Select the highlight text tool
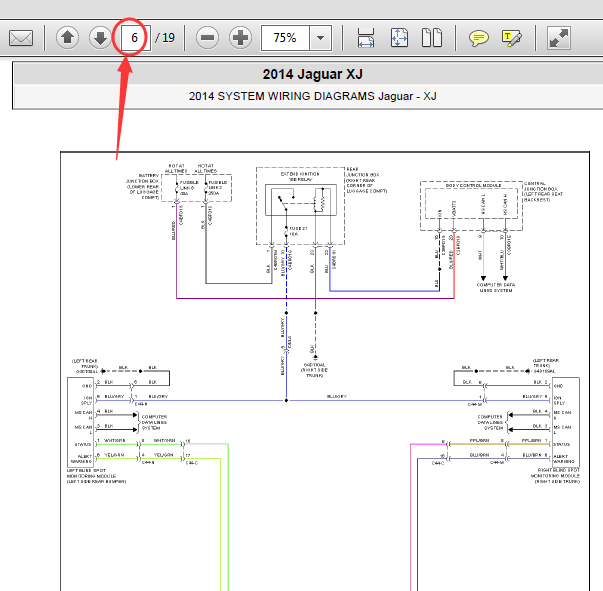The height and width of the screenshot is (591, 603). 512,38
